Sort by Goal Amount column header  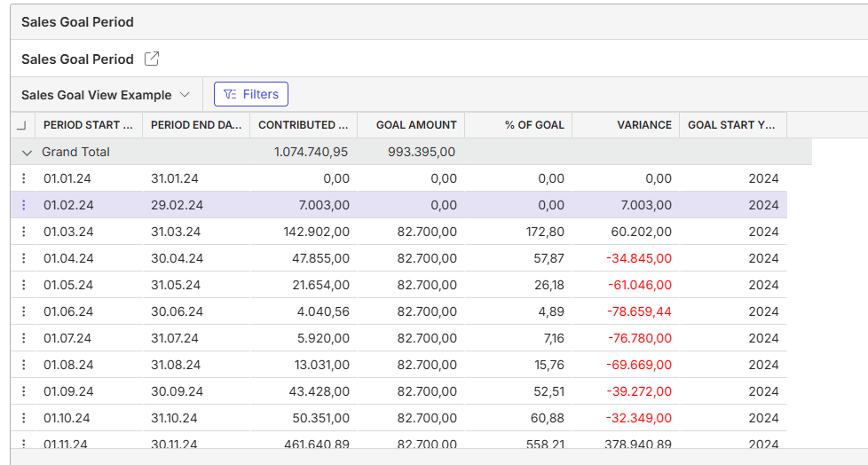click(411, 125)
